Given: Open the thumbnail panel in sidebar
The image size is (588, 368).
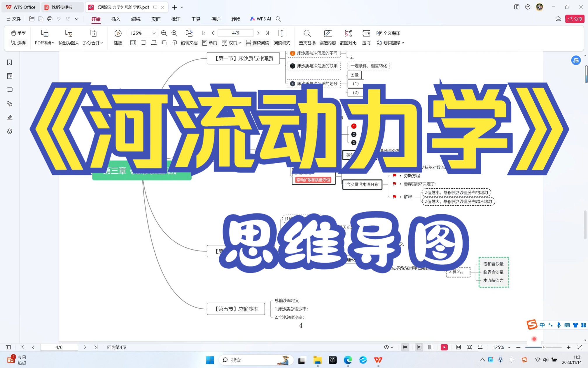Looking at the screenshot, I should (x=9, y=76).
